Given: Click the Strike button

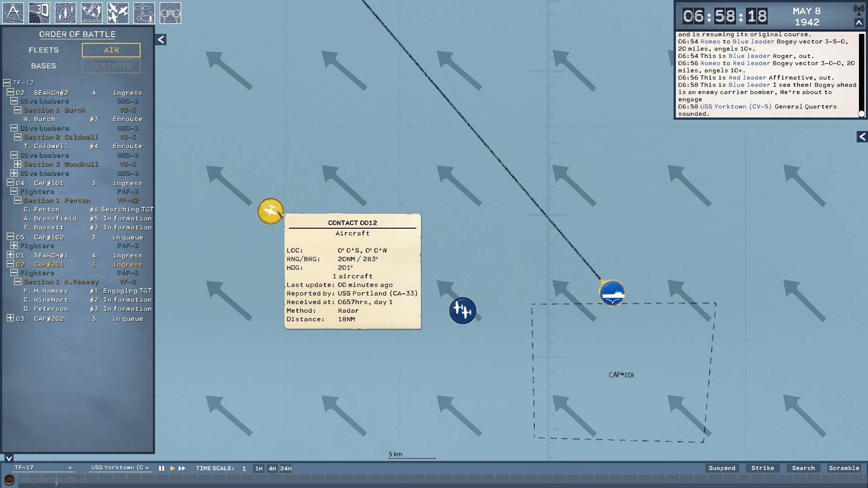Looking at the screenshot, I should (x=763, y=468).
